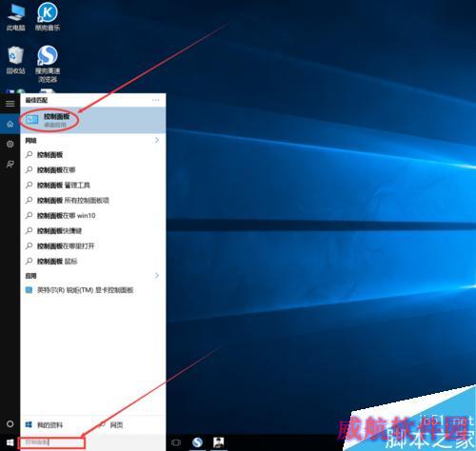
Task: Click the Windows Start button
Action: (10, 442)
